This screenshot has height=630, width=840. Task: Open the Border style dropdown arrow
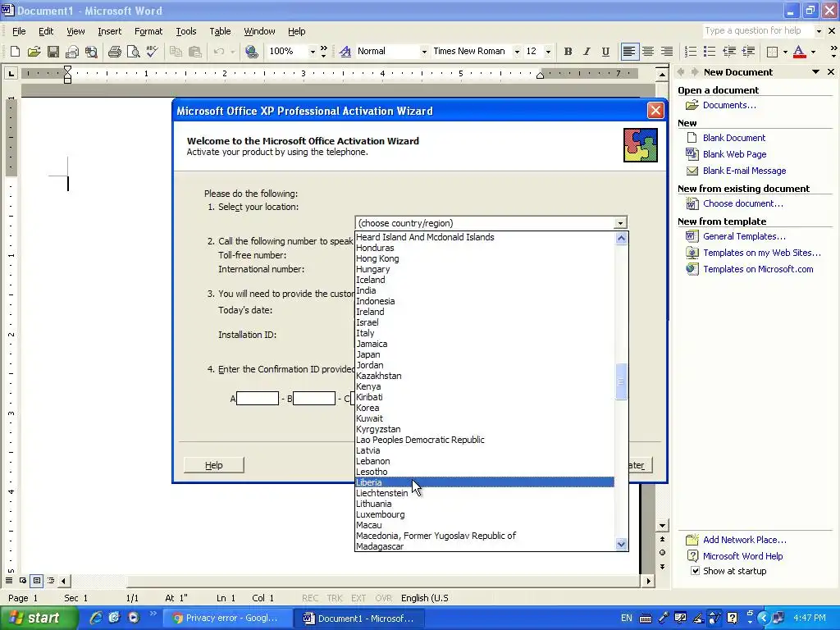785,52
